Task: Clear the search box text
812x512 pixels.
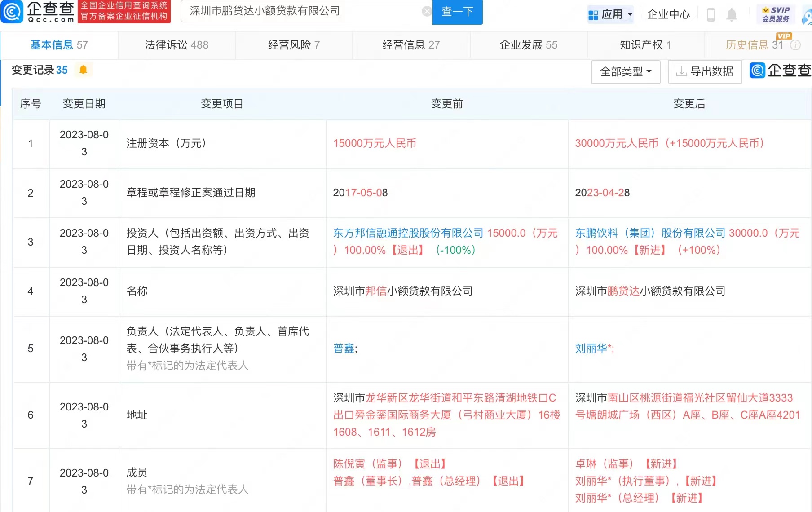Action: tap(426, 12)
